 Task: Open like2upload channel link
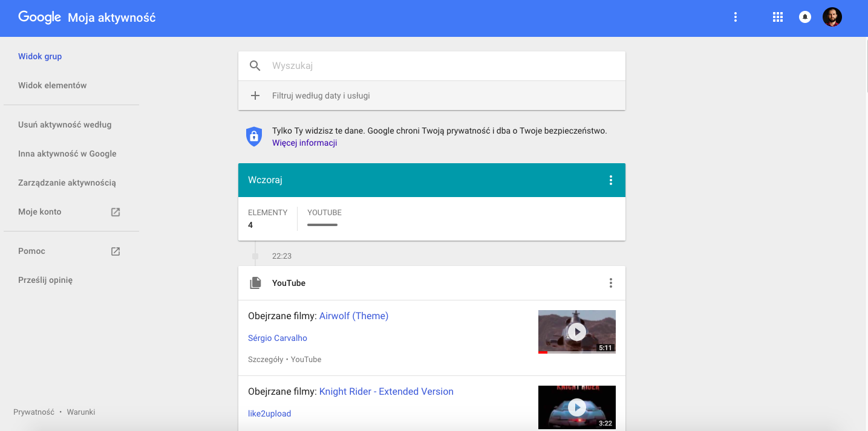coord(270,413)
